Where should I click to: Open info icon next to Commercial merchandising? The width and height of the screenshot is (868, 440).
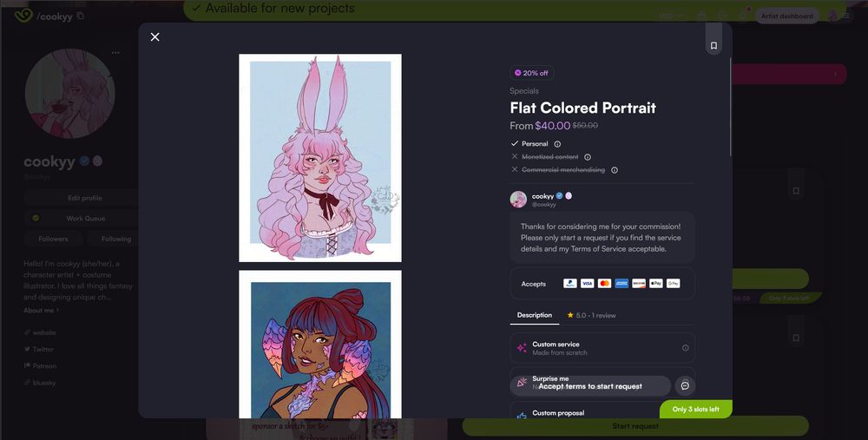(615, 170)
